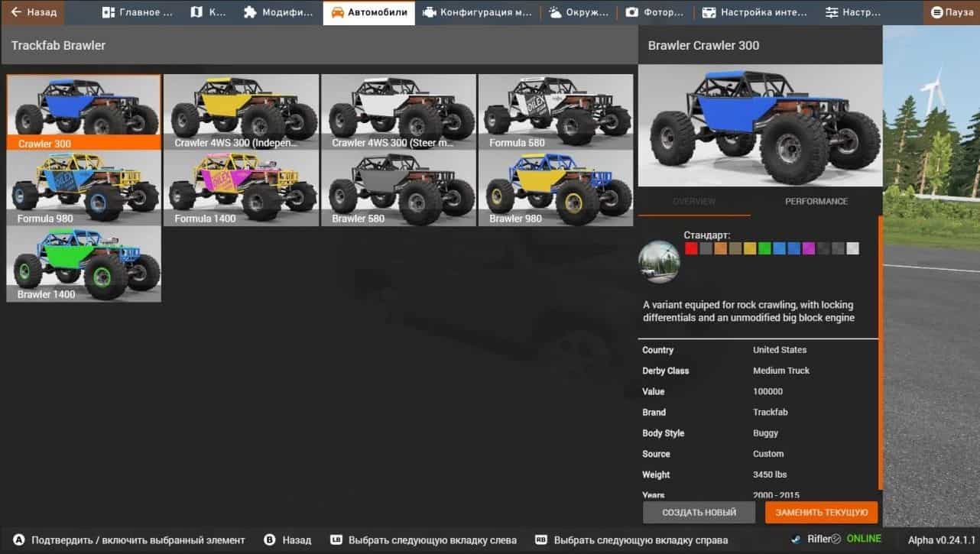Select the green Brawler 1400 thumbnail

pos(84,264)
